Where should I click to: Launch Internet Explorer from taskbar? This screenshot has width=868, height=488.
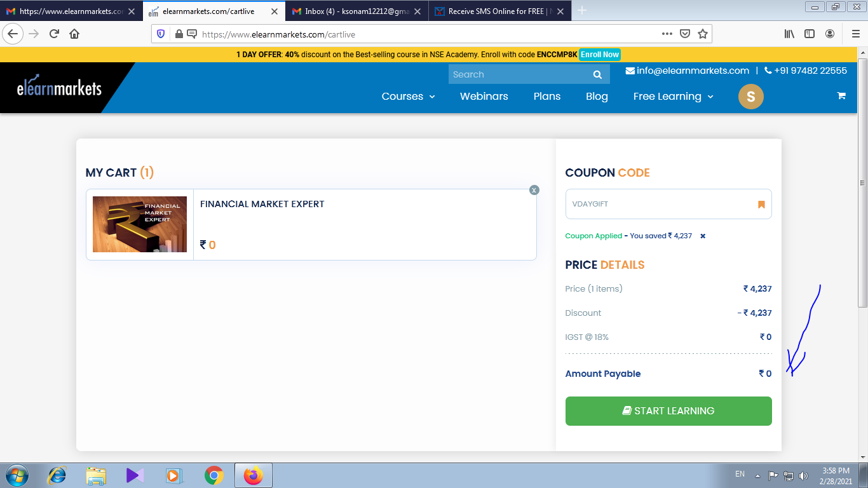pos(57,475)
